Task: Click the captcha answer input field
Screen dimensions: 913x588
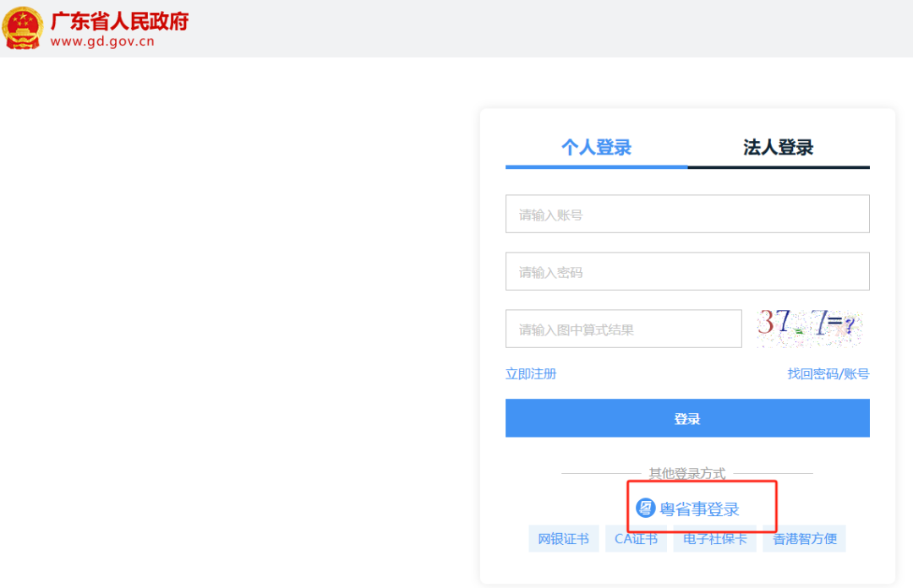Action: click(623, 329)
